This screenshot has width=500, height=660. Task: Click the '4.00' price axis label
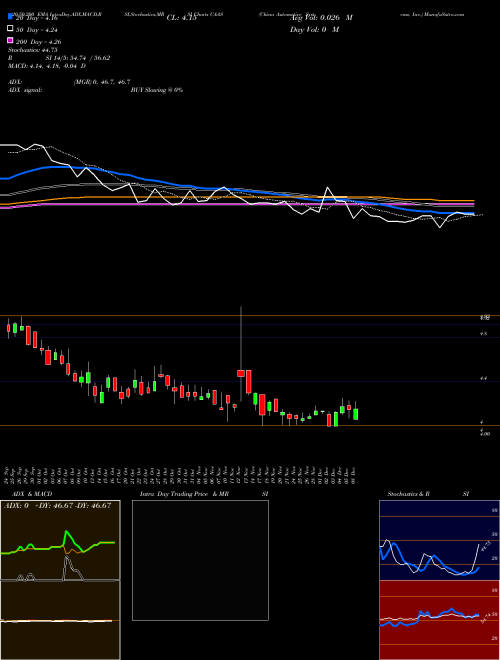click(x=485, y=433)
